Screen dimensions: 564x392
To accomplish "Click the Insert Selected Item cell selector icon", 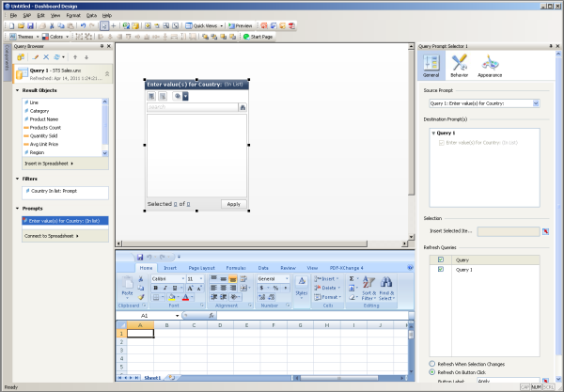I will (545, 231).
